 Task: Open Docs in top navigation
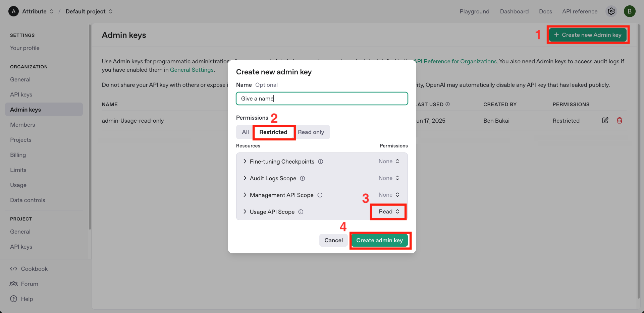pos(545,11)
